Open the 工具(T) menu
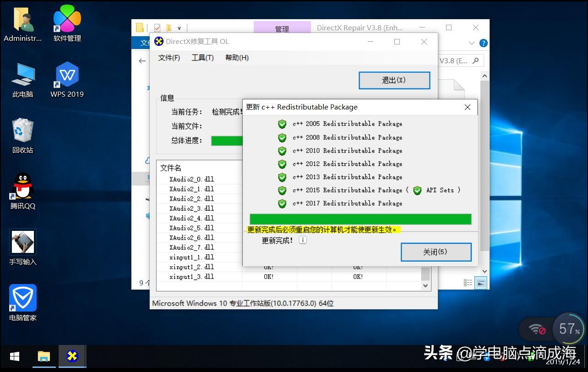The image size is (588, 372). [x=202, y=58]
